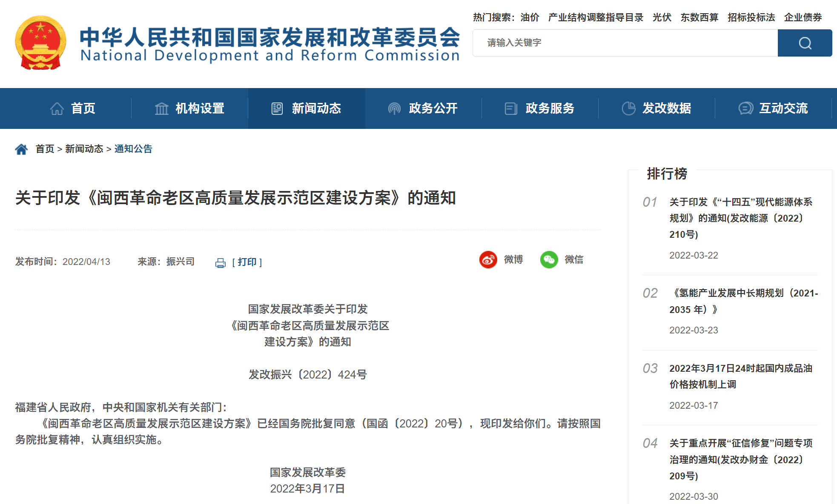Select the 新闻动态 navigation tab
Screen dimensions: 837x504
[307, 108]
